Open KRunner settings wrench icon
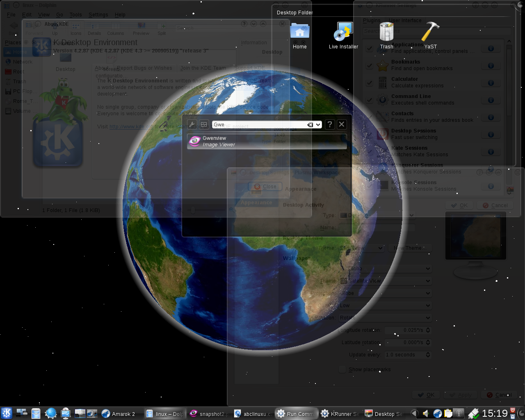This screenshot has width=525, height=420. click(192, 124)
